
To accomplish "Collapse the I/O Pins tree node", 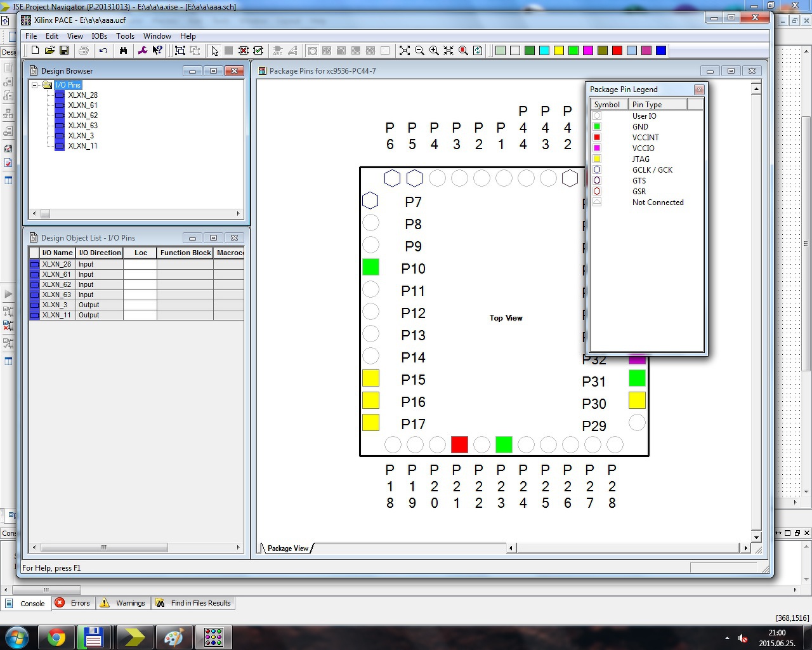I will (x=35, y=85).
